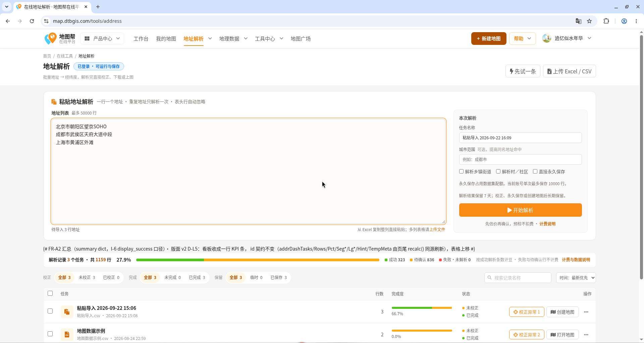This screenshot has height=343, width=644.
Task: Click the 地图帮 logo icon
Action: pyautogui.click(x=51, y=39)
